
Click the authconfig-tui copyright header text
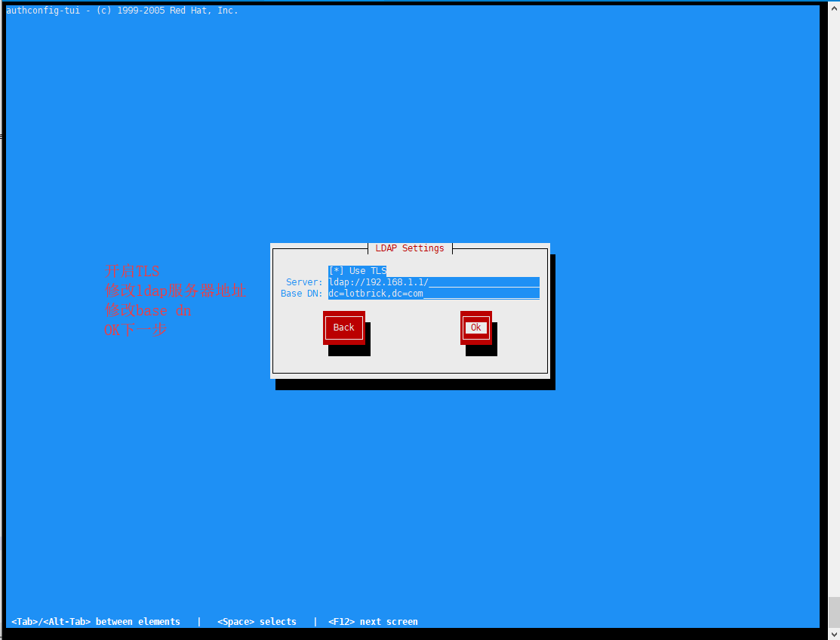tap(122, 10)
